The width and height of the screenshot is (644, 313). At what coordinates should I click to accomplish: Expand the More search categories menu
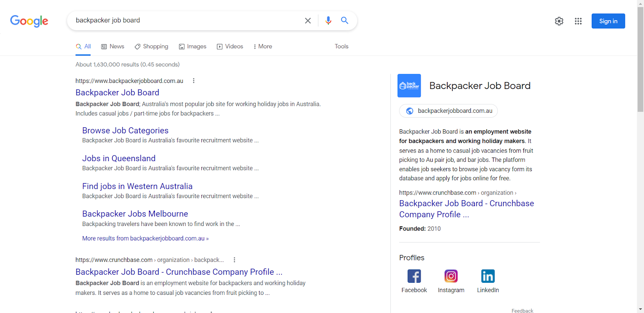coord(263,47)
